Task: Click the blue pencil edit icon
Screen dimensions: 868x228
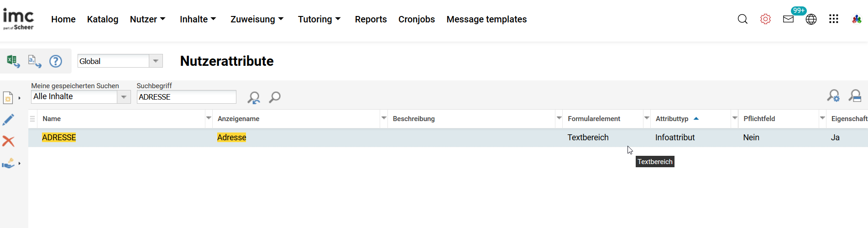Action: pos(8,120)
